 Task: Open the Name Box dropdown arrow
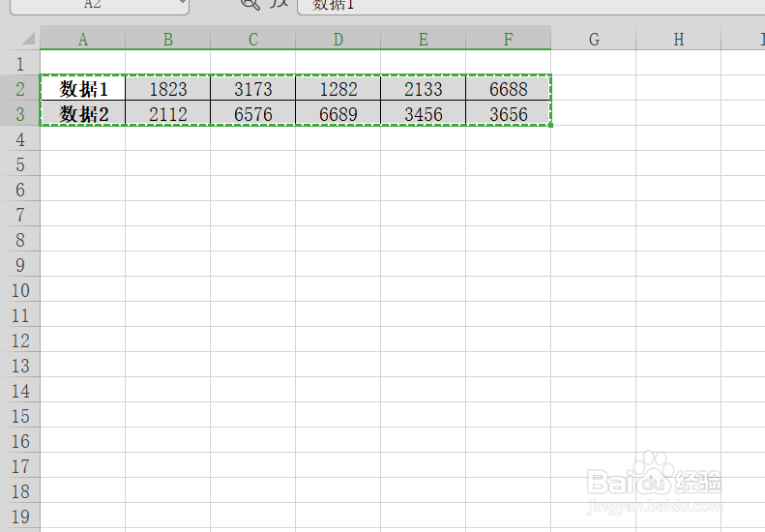pyautogui.click(x=183, y=3)
